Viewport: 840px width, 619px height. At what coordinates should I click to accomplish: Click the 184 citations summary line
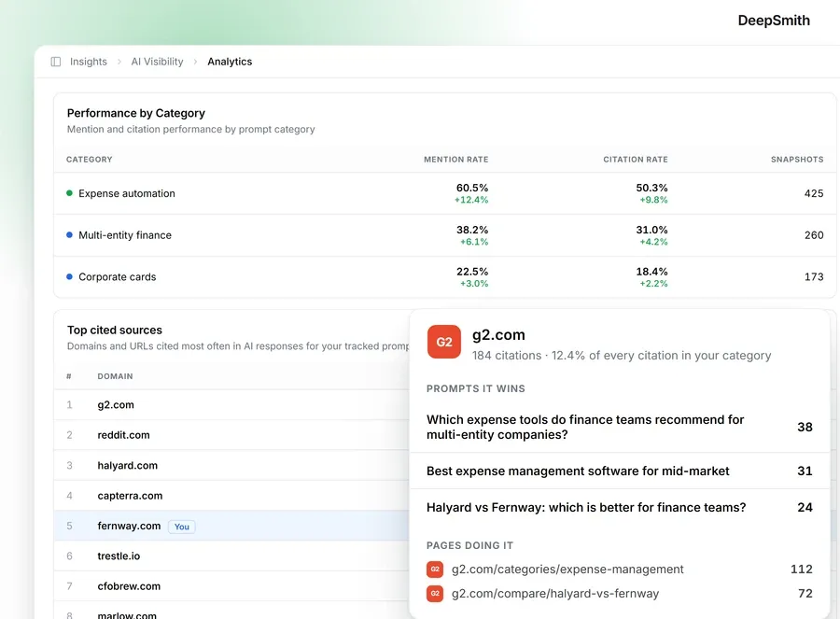click(x=622, y=356)
